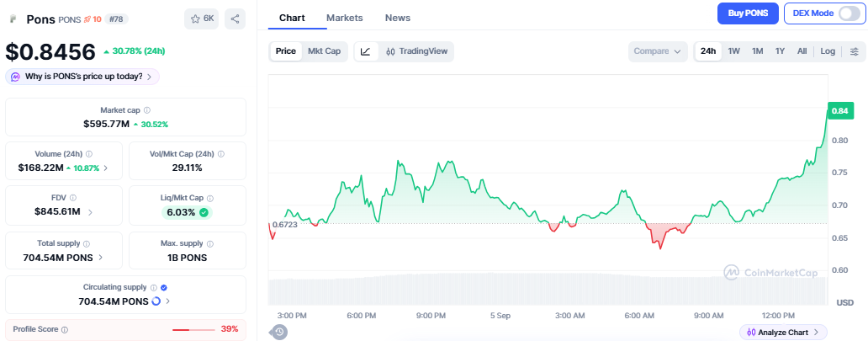Open info icon next to Vol/Mkt Cap
Screen dimensions: 868x341
point(221,154)
